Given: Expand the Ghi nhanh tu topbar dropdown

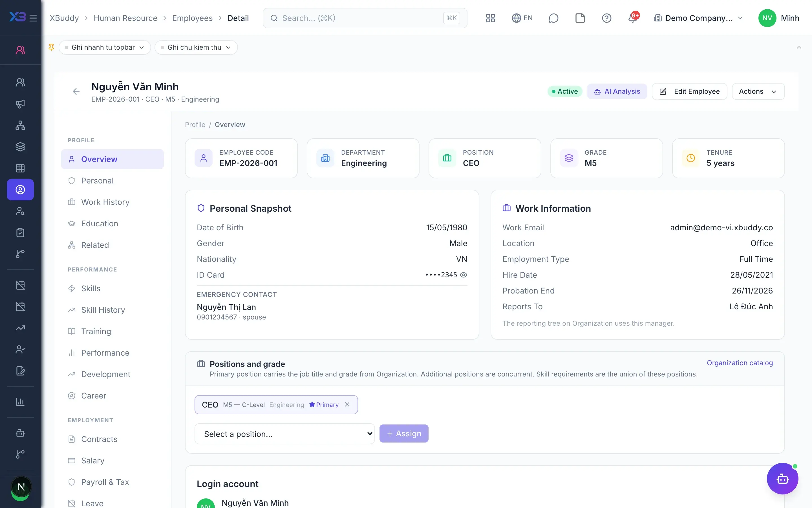Looking at the screenshot, I should tap(105, 47).
